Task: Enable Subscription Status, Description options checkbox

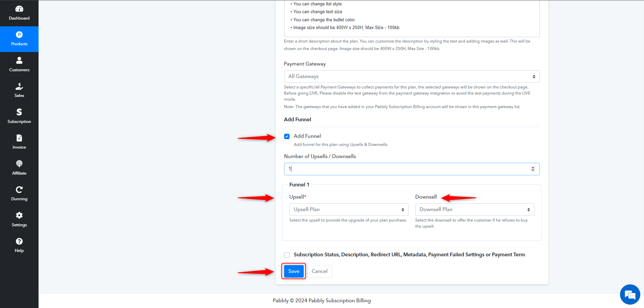Action: click(287, 255)
